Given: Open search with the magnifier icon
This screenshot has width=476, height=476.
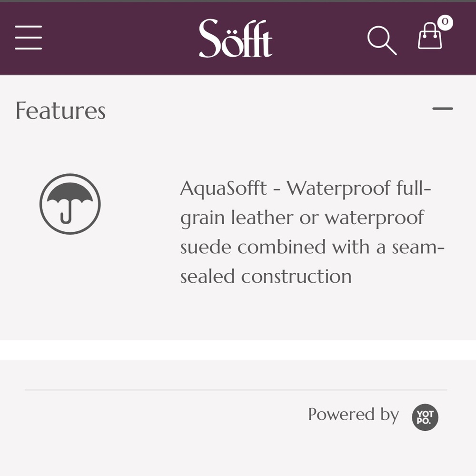Looking at the screenshot, I should [x=382, y=40].
